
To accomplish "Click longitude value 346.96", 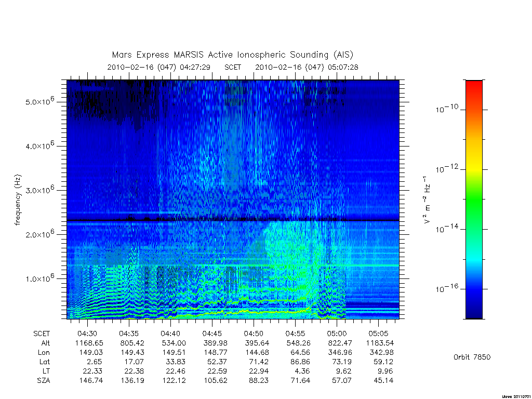I will coord(340,353).
